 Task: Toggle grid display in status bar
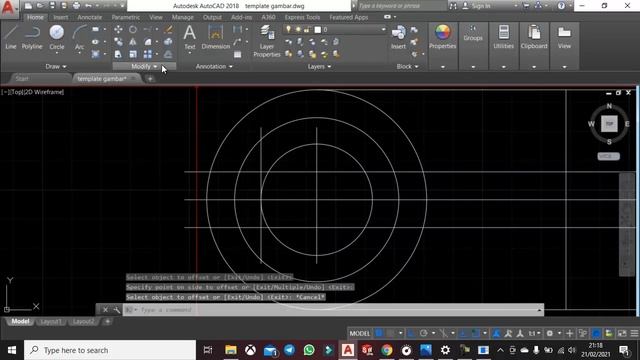[x=379, y=333]
